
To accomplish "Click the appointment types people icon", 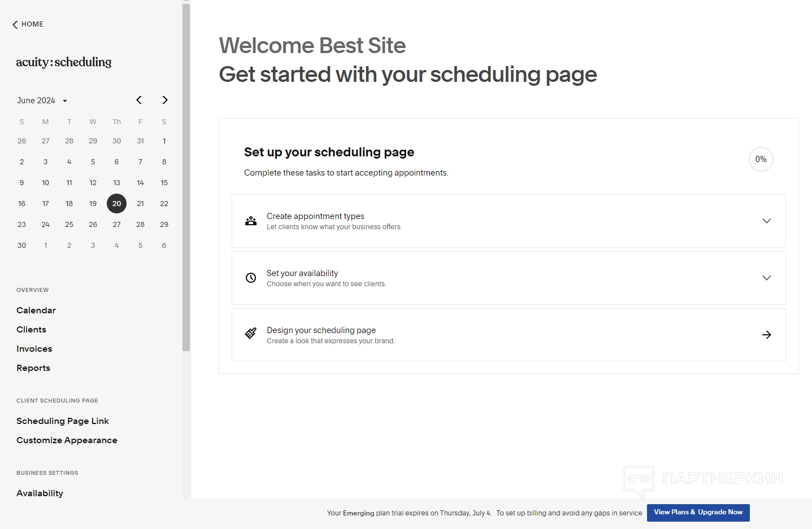I will pyautogui.click(x=251, y=221).
